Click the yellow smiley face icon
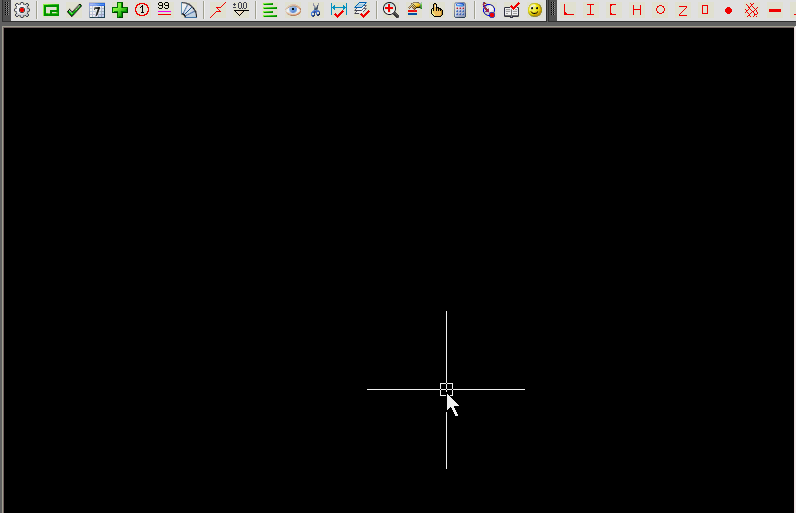The image size is (796, 513). (535, 10)
